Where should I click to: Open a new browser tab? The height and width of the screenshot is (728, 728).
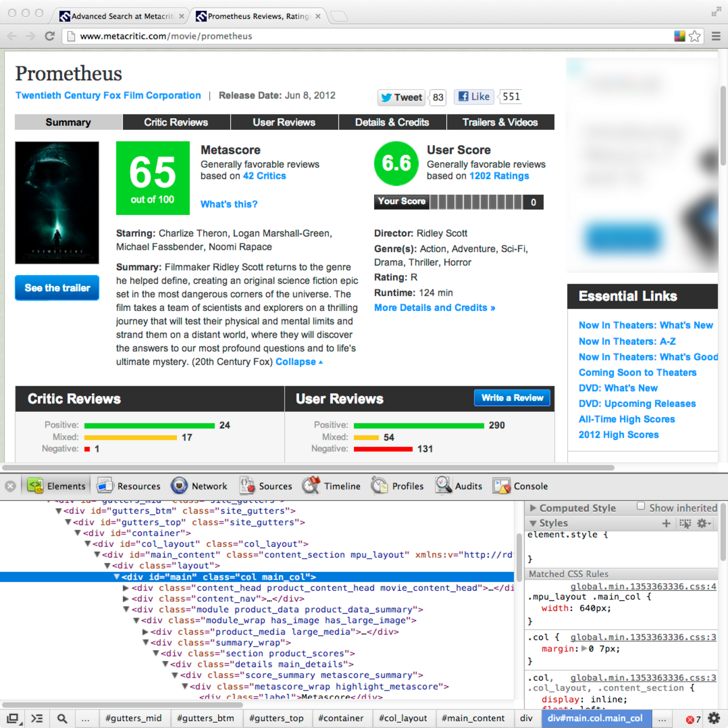(x=339, y=17)
